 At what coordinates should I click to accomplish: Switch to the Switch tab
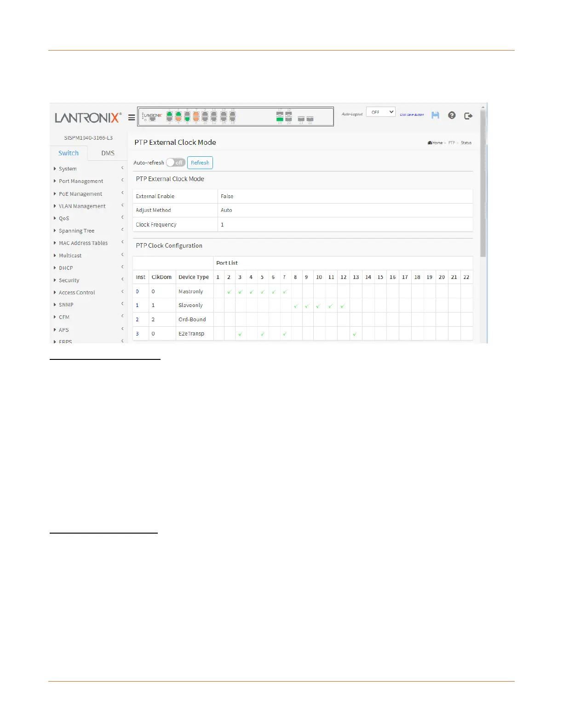(69, 153)
